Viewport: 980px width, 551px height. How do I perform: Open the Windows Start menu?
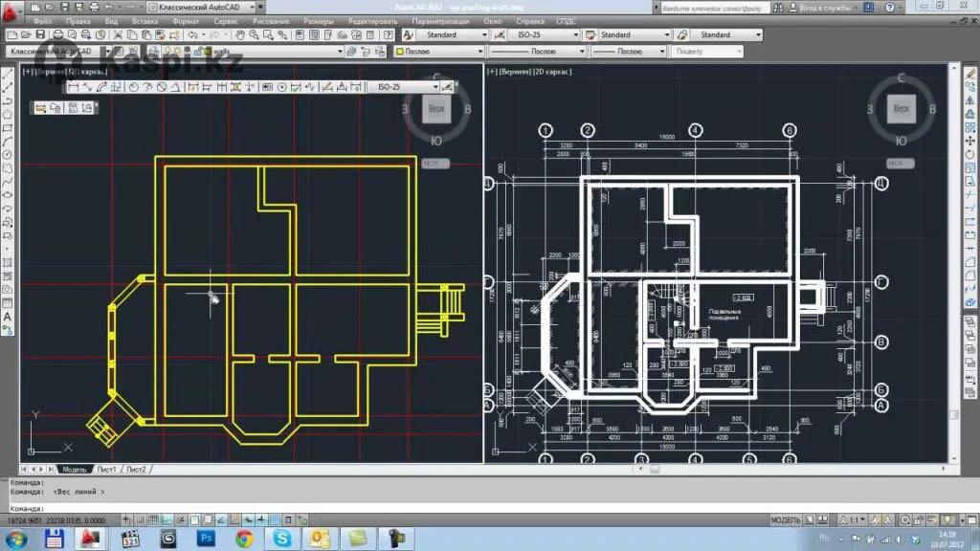(15, 539)
